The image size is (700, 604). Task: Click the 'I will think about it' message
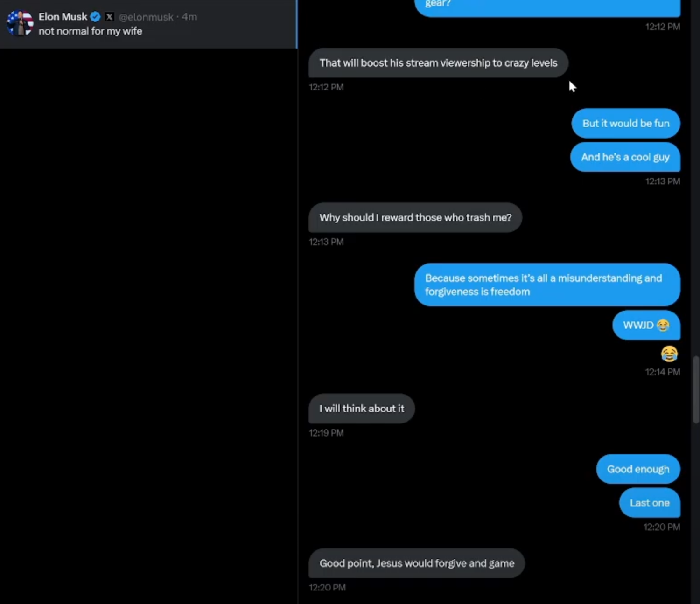coord(361,409)
